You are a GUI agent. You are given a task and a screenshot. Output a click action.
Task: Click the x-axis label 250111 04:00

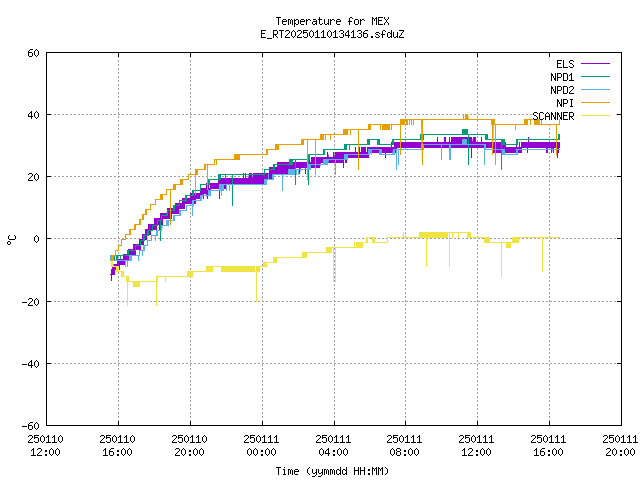click(333, 446)
